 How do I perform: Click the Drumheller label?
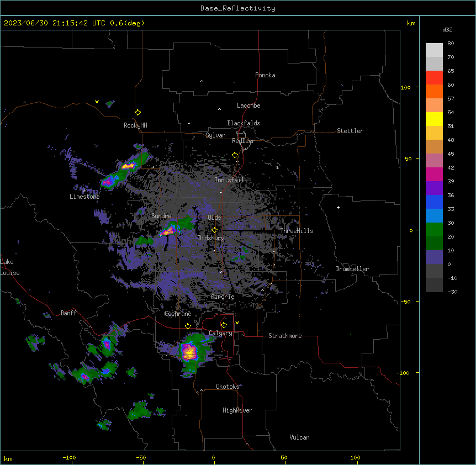click(352, 269)
